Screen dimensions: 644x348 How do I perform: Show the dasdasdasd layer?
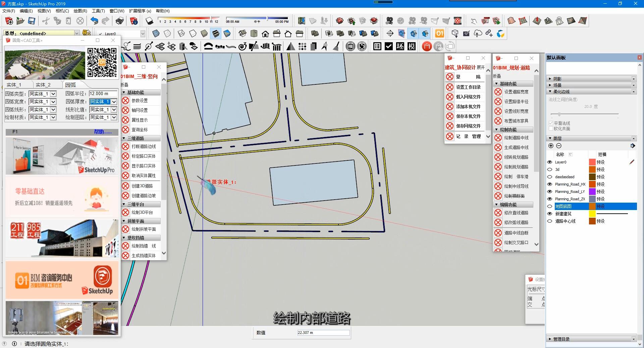pos(550,177)
